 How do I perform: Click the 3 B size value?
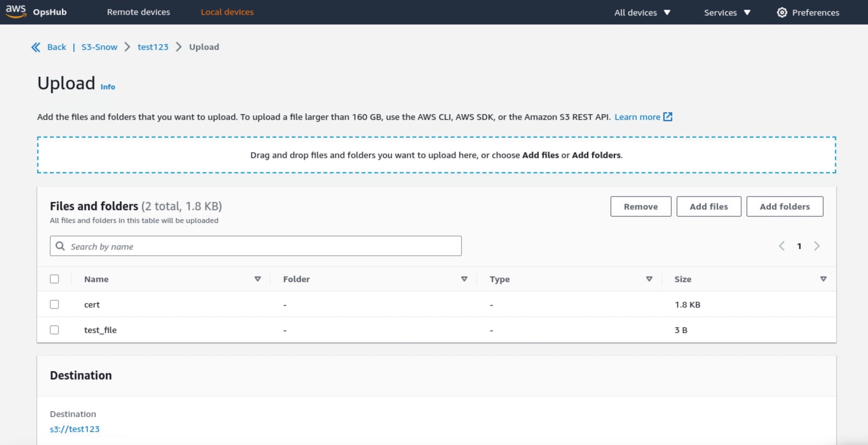click(x=681, y=330)
